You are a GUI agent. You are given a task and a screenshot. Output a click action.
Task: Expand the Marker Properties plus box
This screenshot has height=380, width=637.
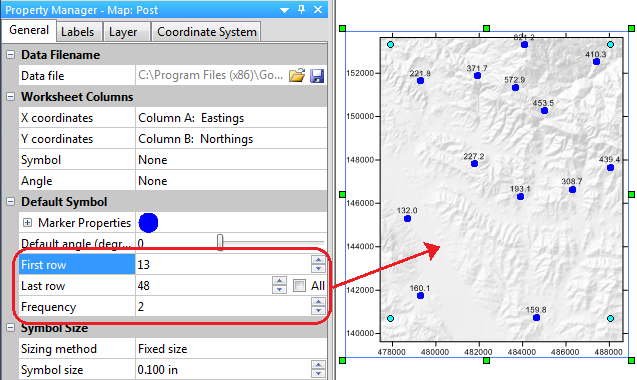click(27, 223)
